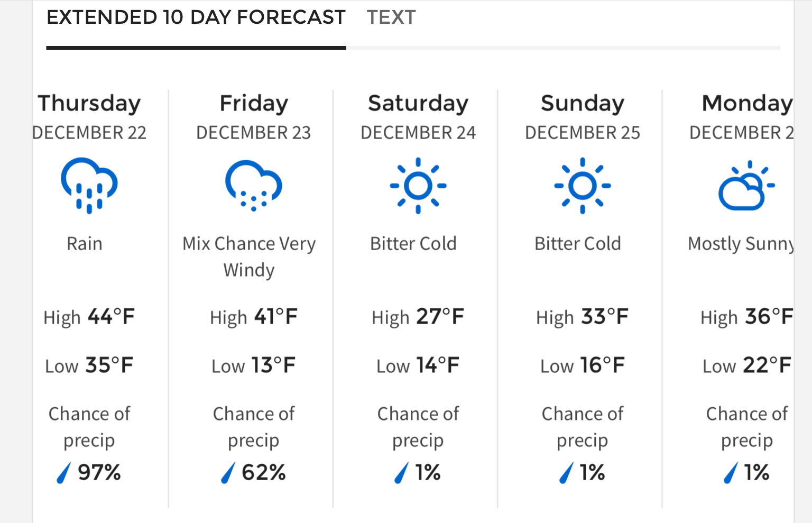
Task: Click Thursday's precipitation raindrop icon
Action: click(x=63, y=473)
